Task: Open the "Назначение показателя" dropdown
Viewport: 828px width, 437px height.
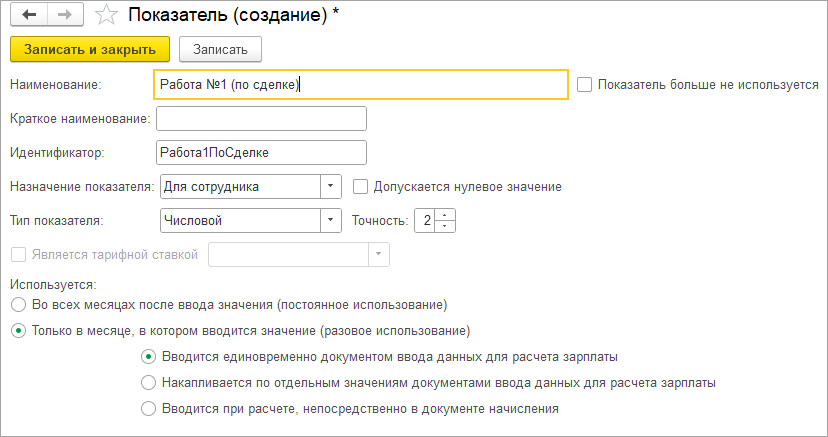Action: 330,186
